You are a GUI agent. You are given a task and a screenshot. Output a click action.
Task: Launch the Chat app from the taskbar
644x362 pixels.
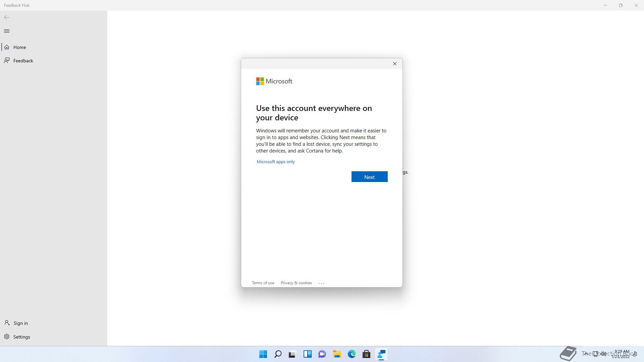tap(322, 354)
